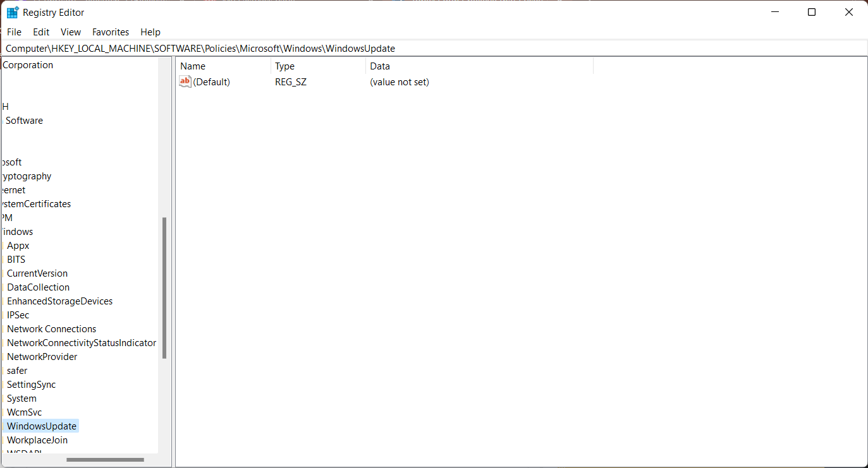
Task: Click the registry path address bar
Action: (434, 48)
